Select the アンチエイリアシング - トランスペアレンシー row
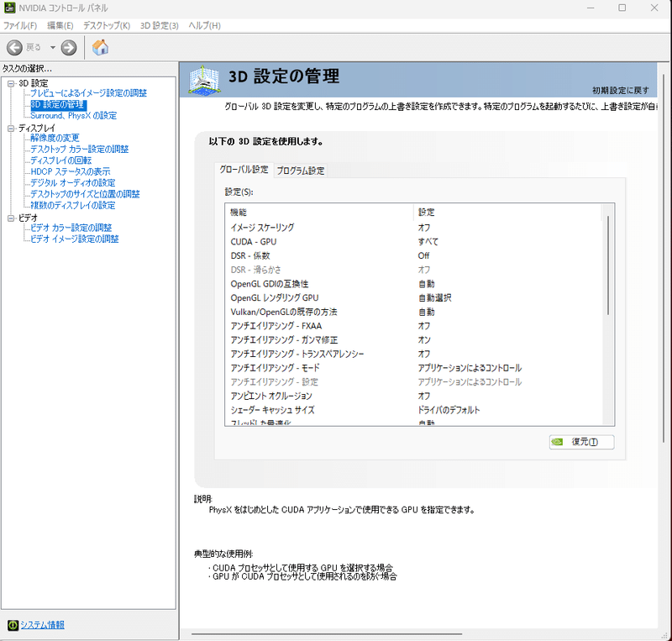This screenshot has height=641, width=672. pyautogui.click(x=413, y=355)
